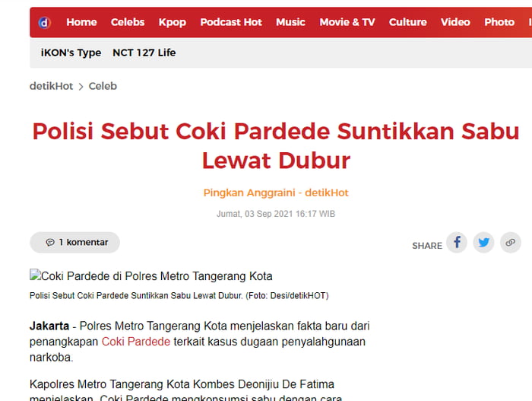
Task: Open the 1 komentar button
Action: (75, 243)
